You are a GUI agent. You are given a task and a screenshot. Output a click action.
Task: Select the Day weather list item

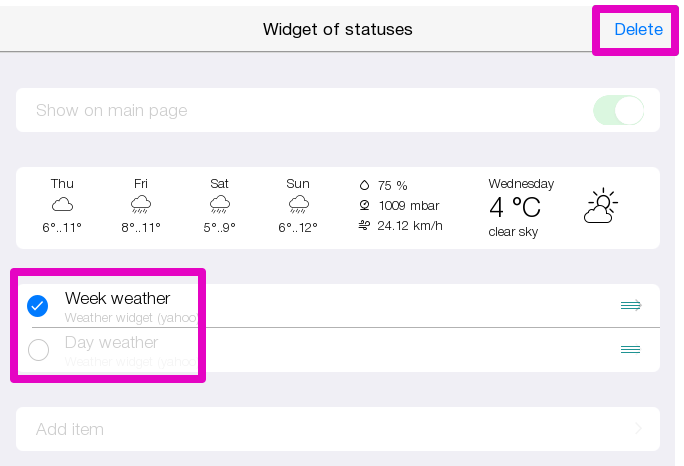pos(300,349)
